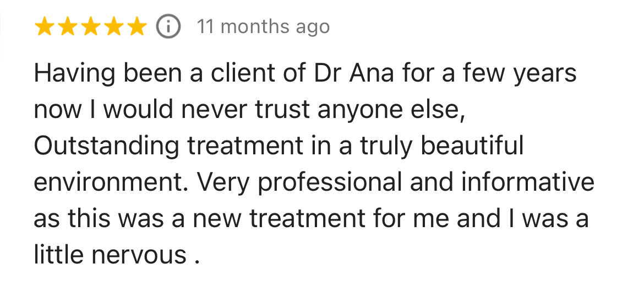The image size is (644, 285).
Task: Click the third yellow rating star
Action: 90,26
